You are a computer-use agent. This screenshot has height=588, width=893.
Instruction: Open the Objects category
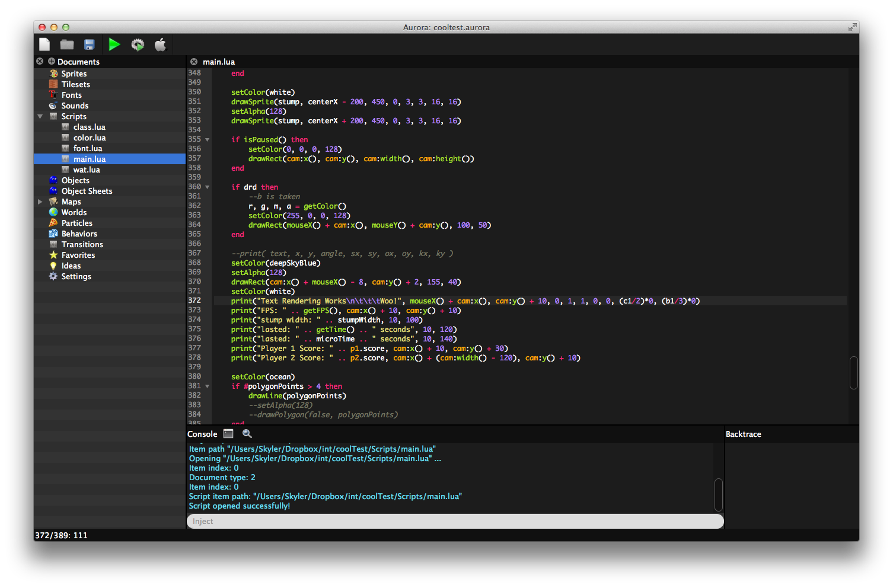point(75,180)
